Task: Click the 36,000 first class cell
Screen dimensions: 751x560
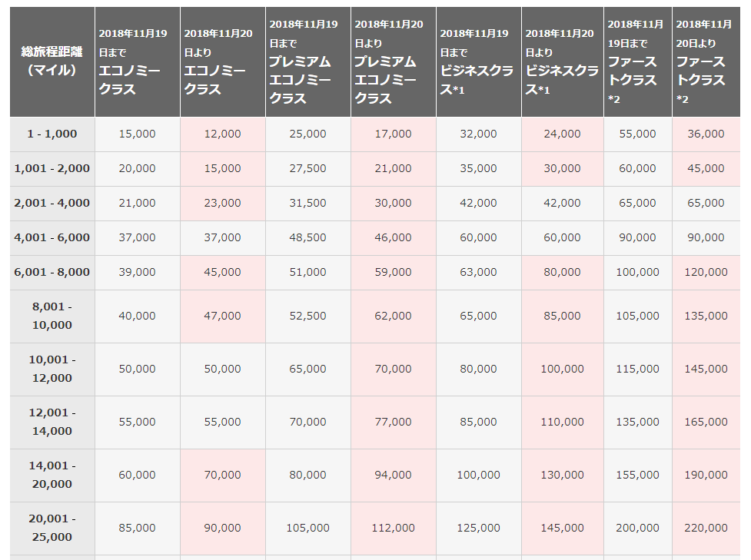Action: coord(706,134)
